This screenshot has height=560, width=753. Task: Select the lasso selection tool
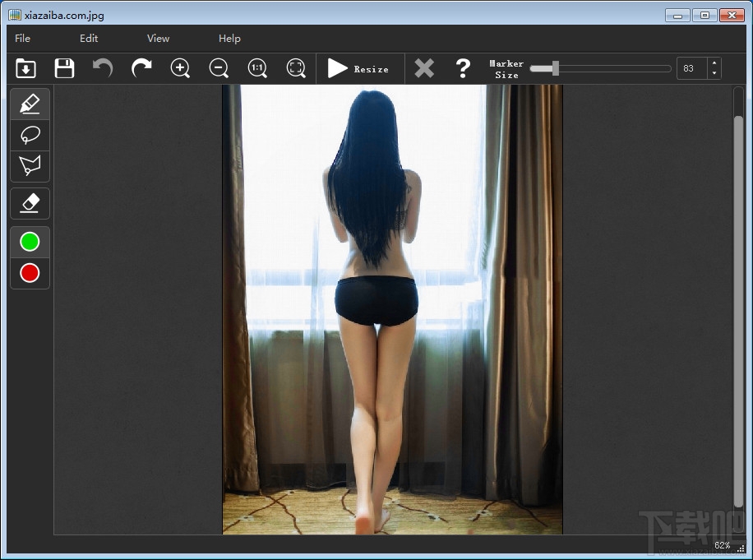30,135
